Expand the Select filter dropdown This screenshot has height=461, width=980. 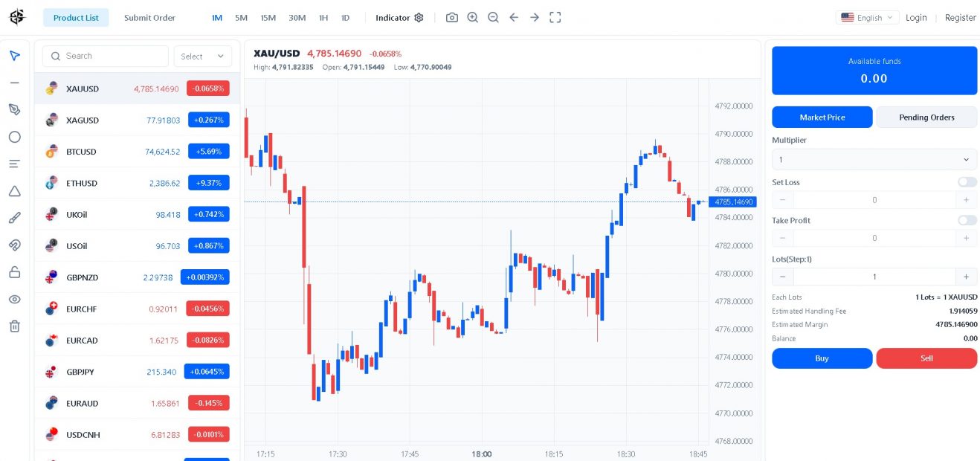(202, 57)
